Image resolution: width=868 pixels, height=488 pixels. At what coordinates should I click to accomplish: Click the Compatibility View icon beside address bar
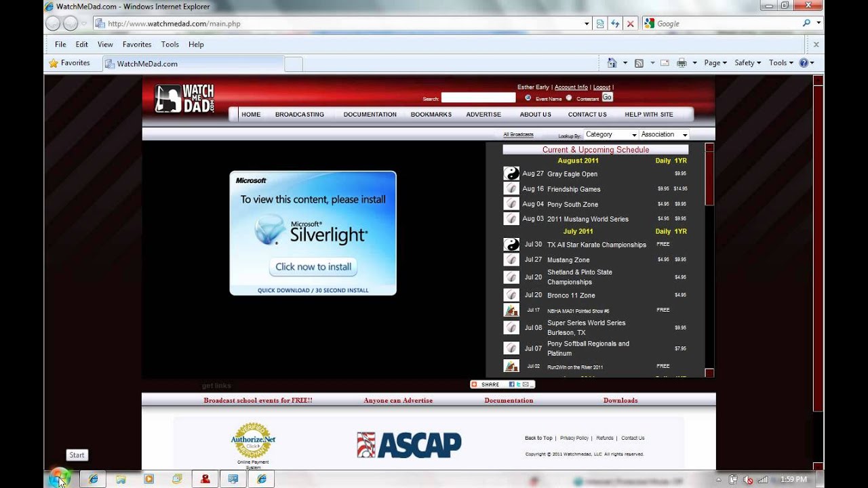(600, 23)
